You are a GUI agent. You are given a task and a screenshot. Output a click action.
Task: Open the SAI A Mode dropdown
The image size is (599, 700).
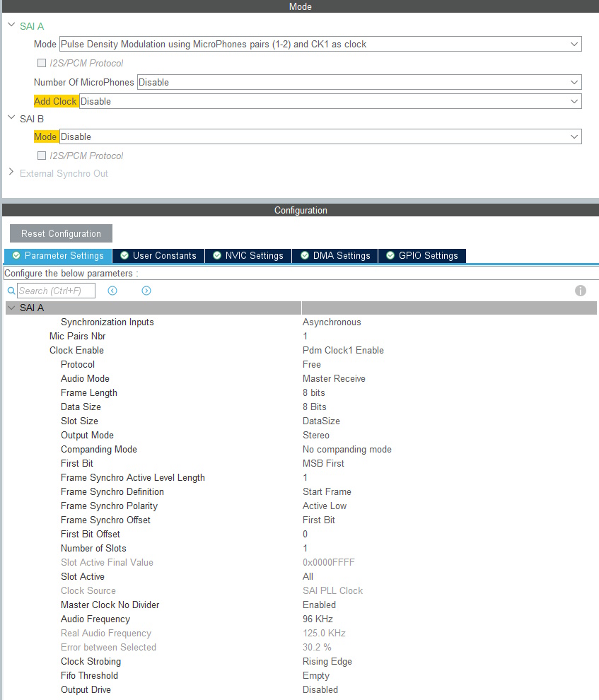(574, 44)
